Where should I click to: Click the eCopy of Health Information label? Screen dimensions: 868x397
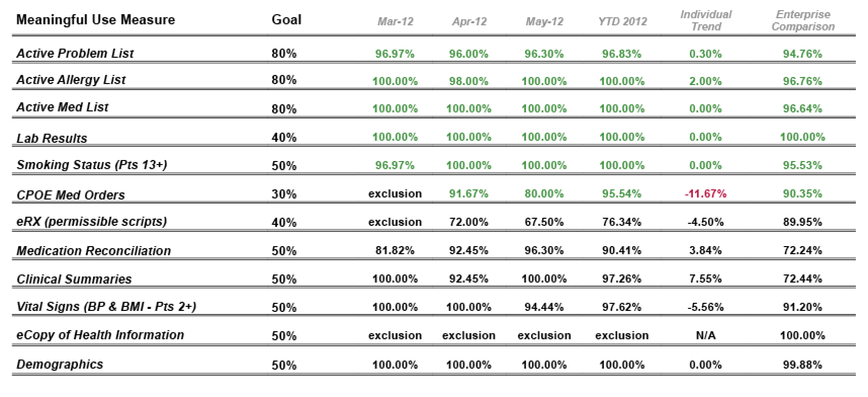[x=100, y=335]
